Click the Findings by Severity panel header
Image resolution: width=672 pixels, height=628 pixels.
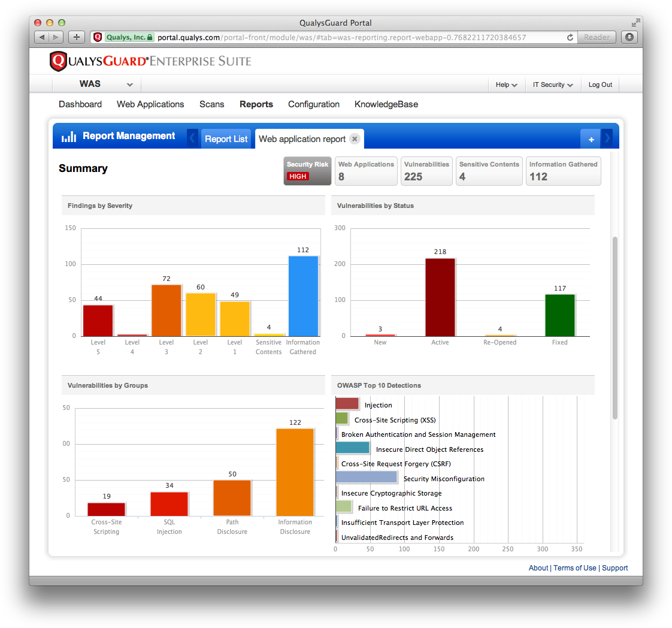tap(193, 206)
